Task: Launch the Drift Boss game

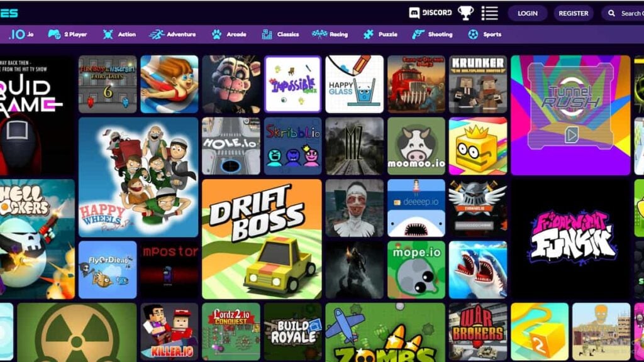Action: [262, 239]
